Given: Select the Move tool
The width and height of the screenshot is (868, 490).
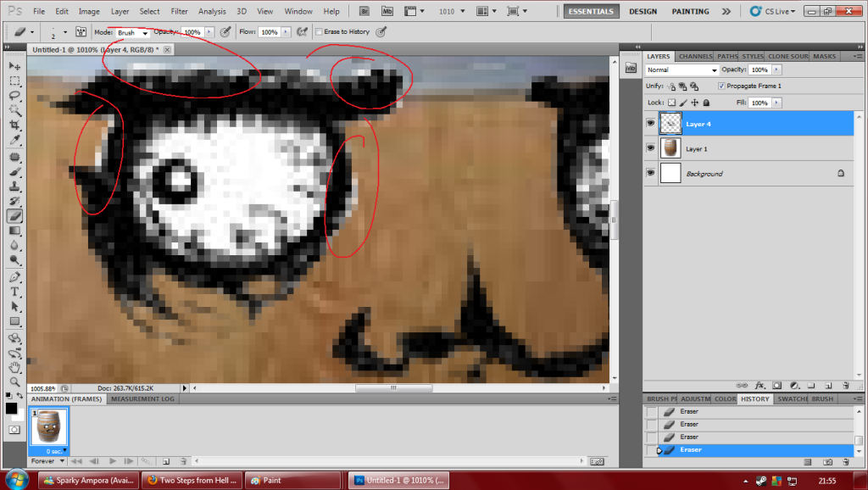Looking at the screenshot, I should coord(14,66).
